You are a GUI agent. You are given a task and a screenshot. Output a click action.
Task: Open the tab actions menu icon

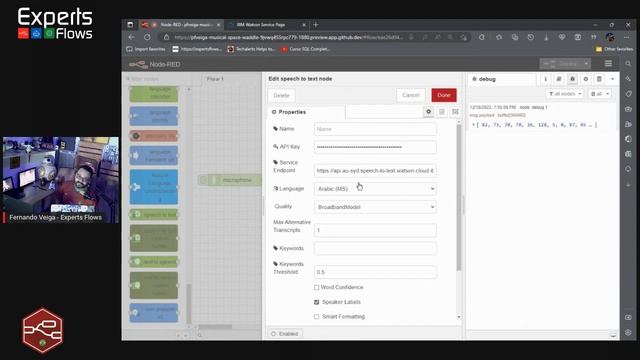click(x=130, y=25)
